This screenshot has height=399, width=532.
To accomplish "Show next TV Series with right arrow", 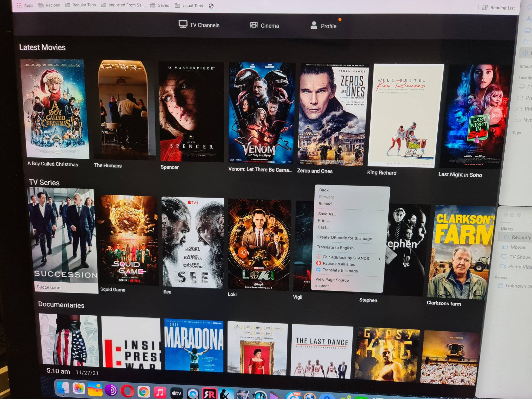I will 477,251.
